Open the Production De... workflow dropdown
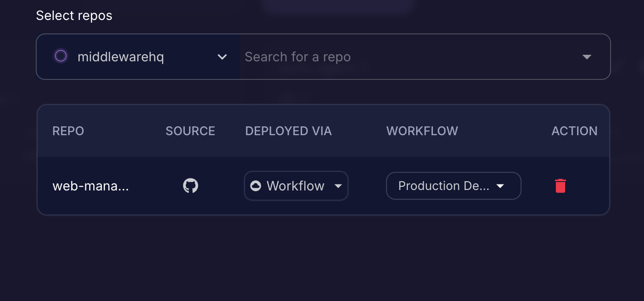 pyautogui.click(x=444, y=186)
